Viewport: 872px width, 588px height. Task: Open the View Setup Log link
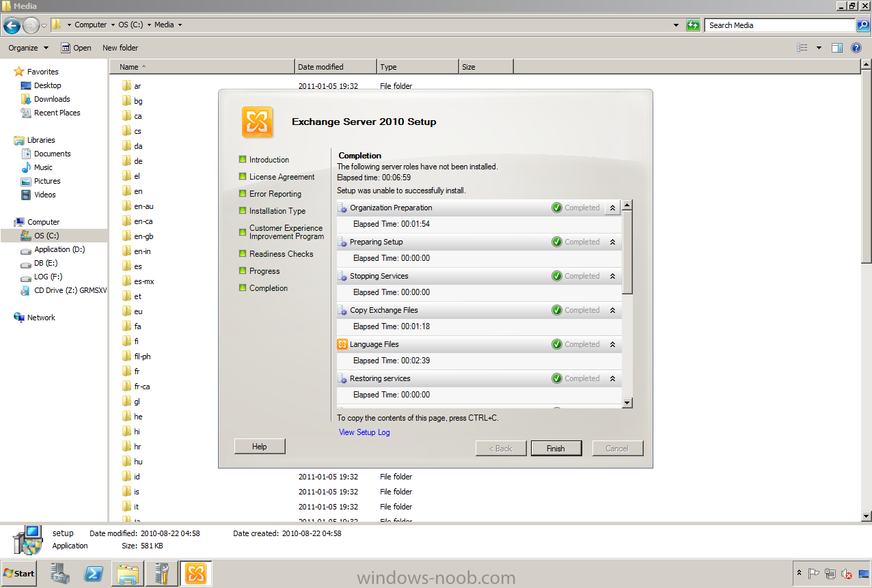364,432
